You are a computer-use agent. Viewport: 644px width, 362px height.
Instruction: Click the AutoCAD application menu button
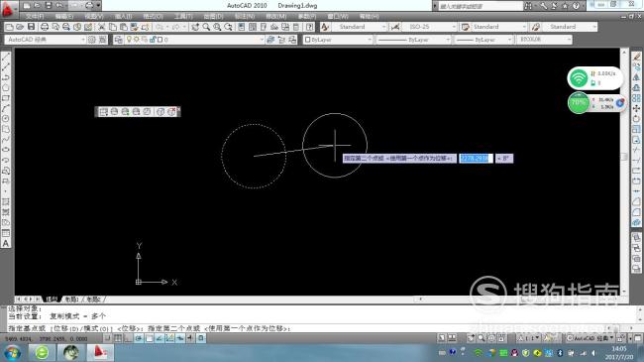click(8, 8)
